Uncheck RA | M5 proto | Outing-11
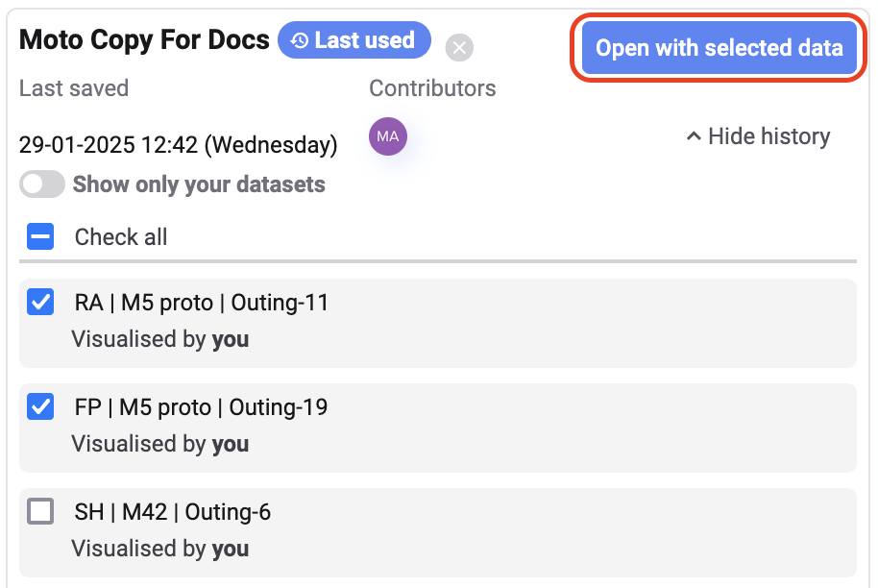 (x=40, y=304)
